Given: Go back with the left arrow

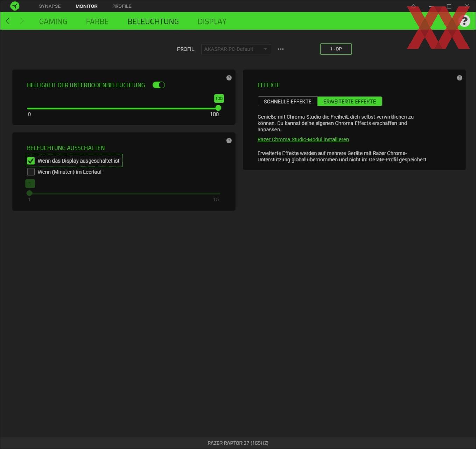Looking at the screenshot, I should tap(8, 21).
